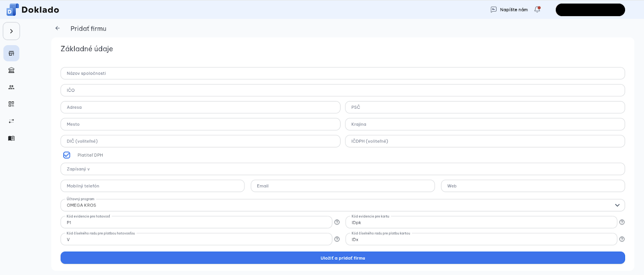644x275 pixels.
Task: Edit číselný rad pre platbu hotovosťou field
Action: [x=196, y=239]
